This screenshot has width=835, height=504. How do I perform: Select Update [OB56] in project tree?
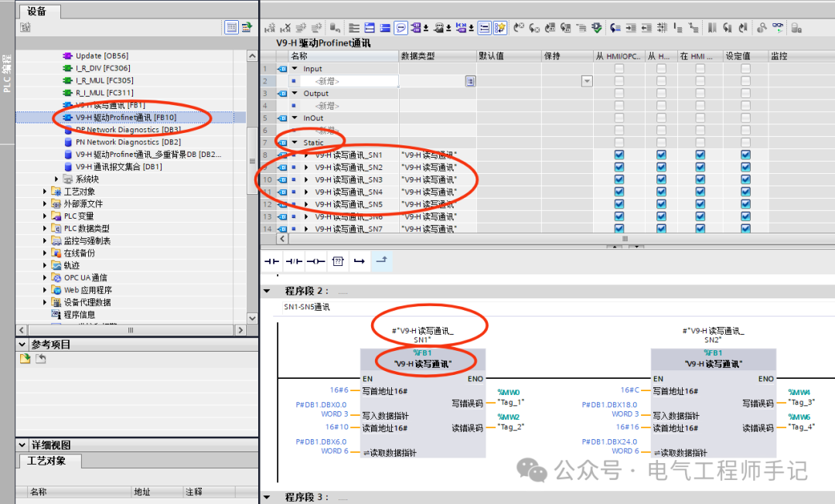pos(102,56)
